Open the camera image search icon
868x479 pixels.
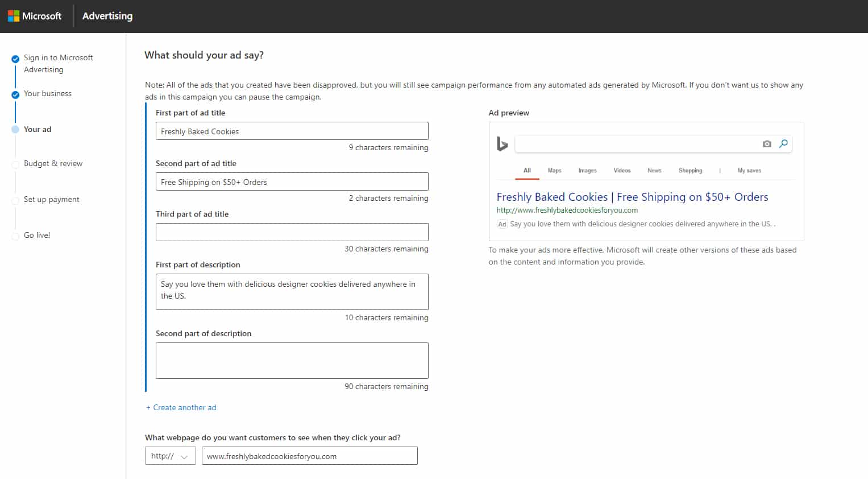[767, 144]
